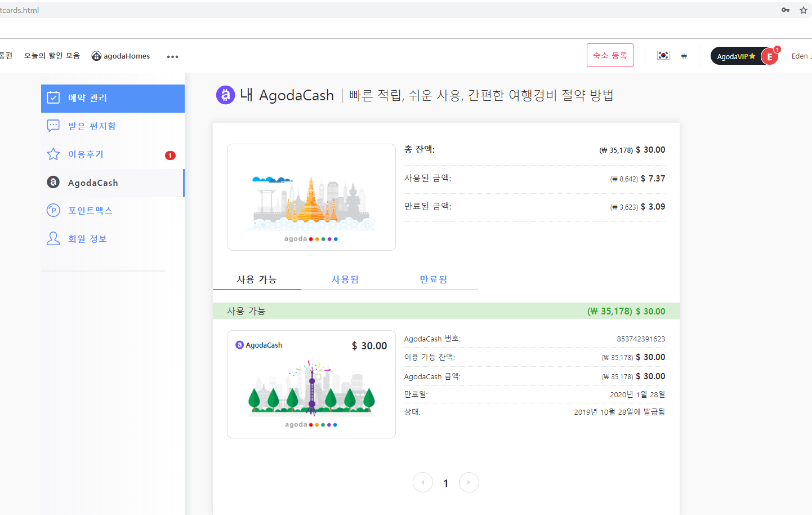Click the red 1 badge on 이용후기
This screenshot has height=515, width=812.
(x=170, y=156)
